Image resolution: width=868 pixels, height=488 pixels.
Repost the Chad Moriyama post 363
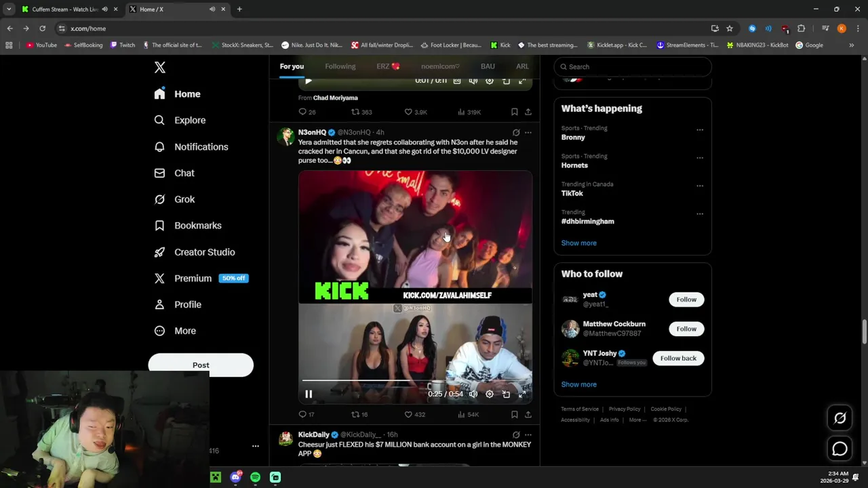tap(361, 112)
